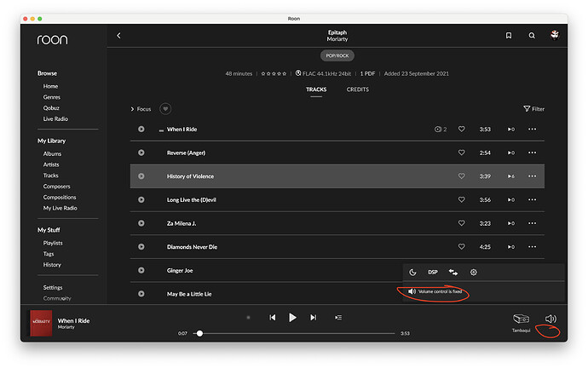Play the track Long Live the (D)evil
This screenshot has height=368, width=588.
[x=141, y=199]
